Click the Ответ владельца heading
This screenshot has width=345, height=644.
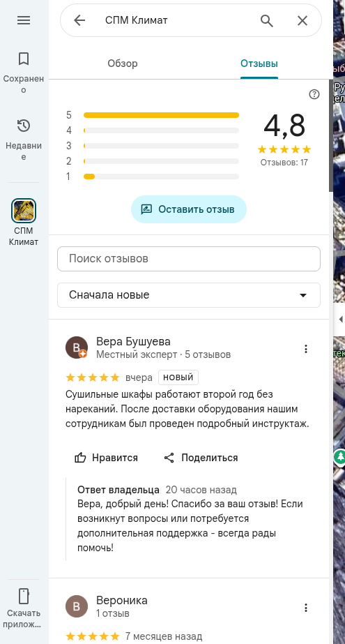118,490
